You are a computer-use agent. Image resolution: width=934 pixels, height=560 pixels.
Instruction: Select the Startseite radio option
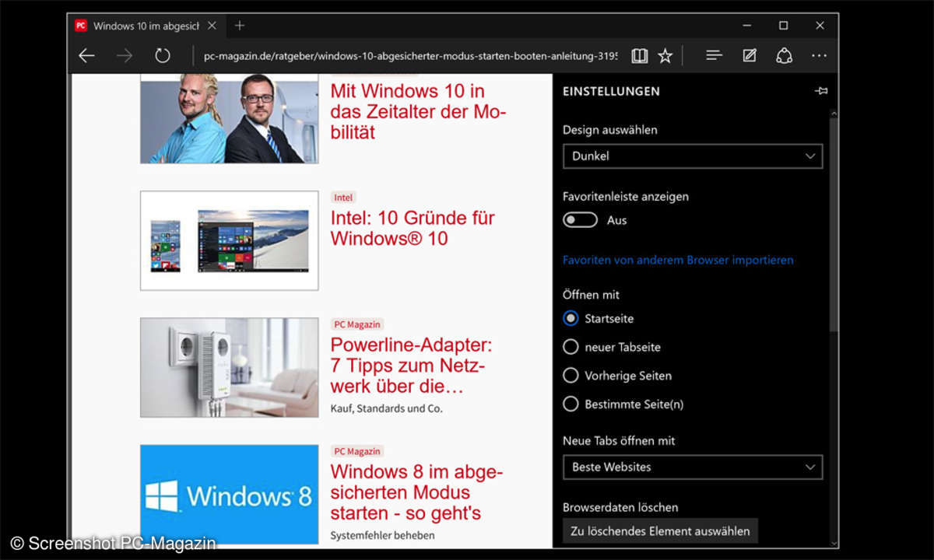pyautogui.click(x=571, y=319)
